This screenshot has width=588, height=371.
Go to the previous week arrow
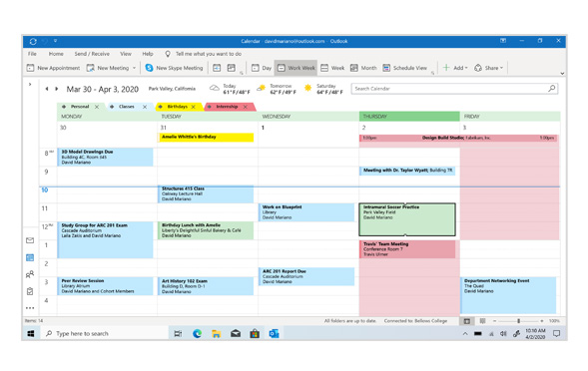click(x=47, y=89)
